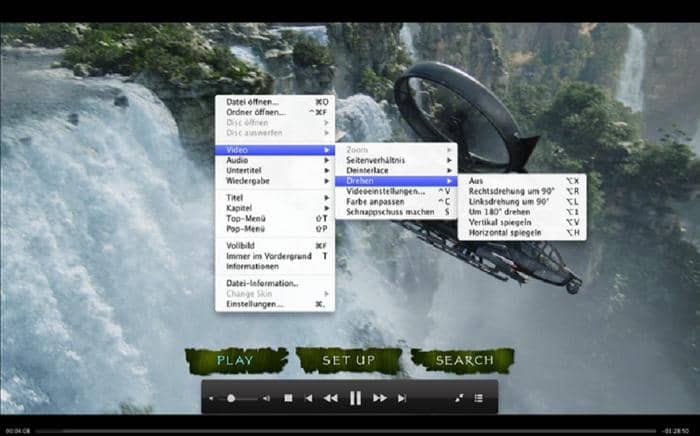
Task: Choose 'Ordner öffnen...' menu entry
Action: point(275,112)
